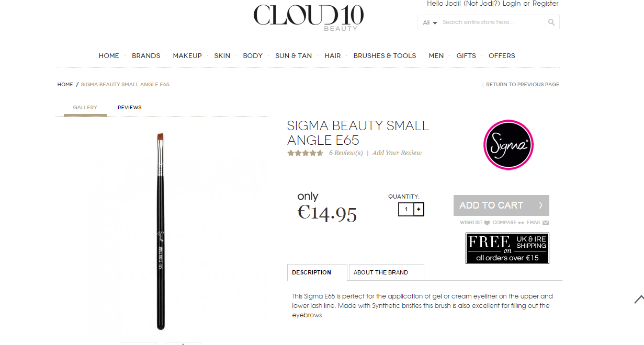Click the search entire store field
The image size is (644, 345).
pyautogui.click(x=492, y=22)
